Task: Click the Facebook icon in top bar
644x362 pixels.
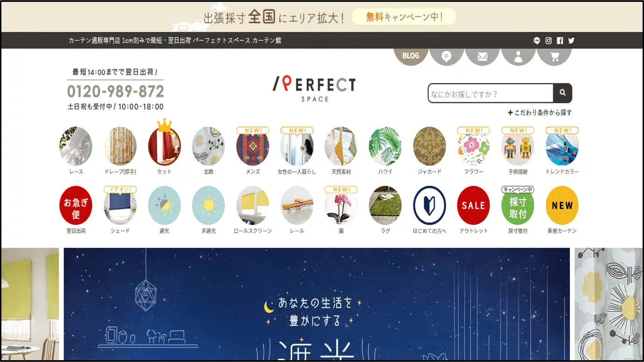Action: 560,41
